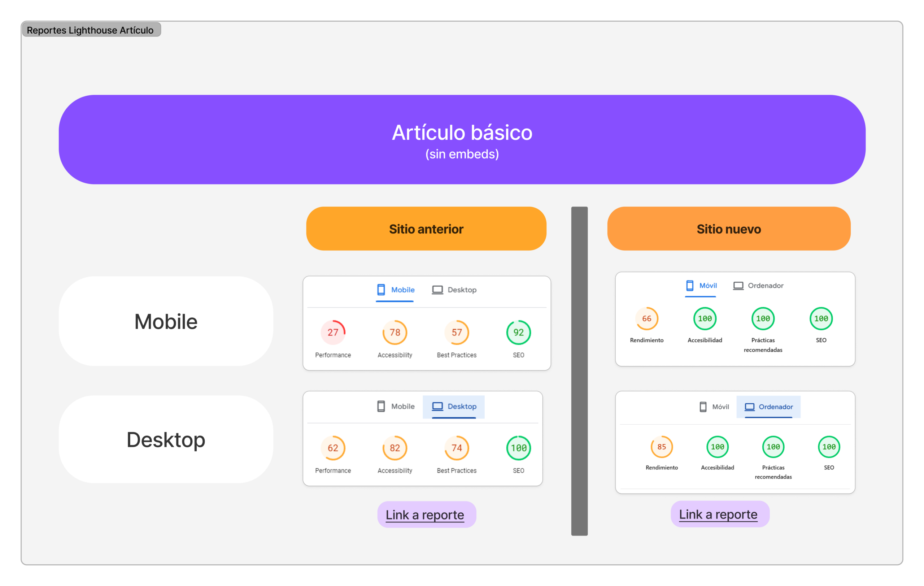This screenshot has width=924, height=586.
Task: Click the green SEO score 92 gauge
Action: [518, 332]
